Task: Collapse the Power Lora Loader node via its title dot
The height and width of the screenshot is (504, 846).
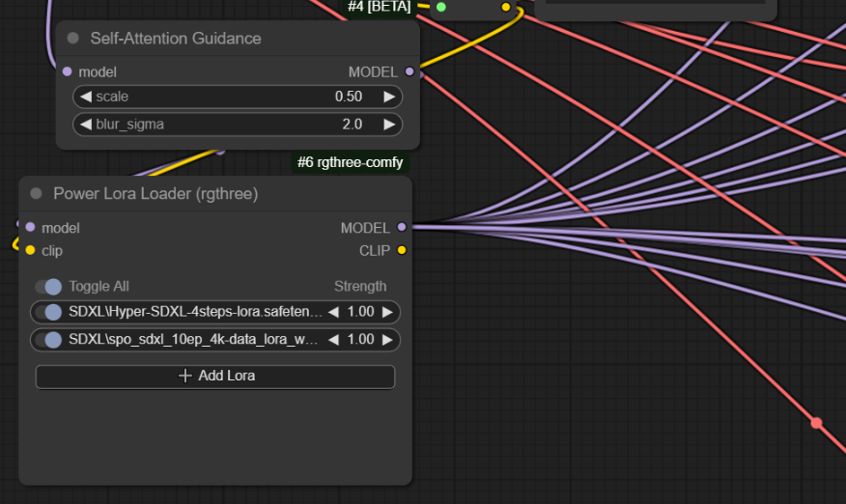Action: [x=36, y=193]
